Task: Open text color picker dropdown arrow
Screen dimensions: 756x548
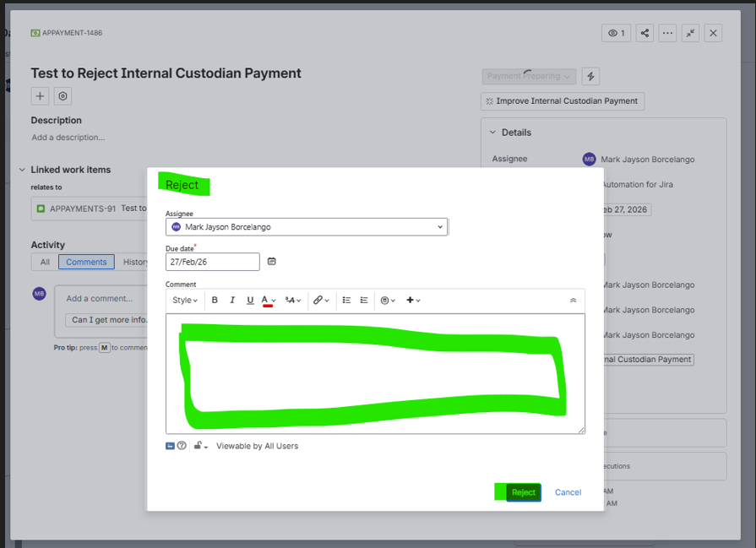Action: point(274,301)
